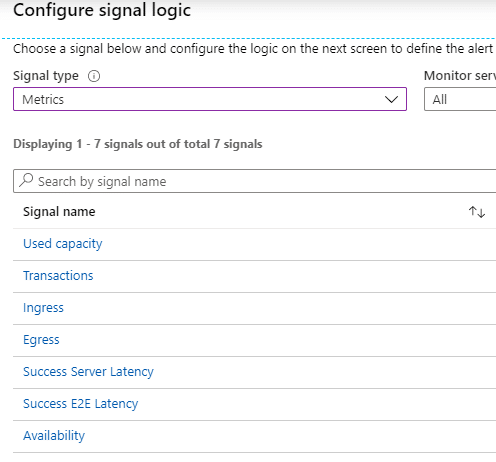Screen dimensions: 496x462
Task: Select the Used capacity signal
Action: [63, 244]
